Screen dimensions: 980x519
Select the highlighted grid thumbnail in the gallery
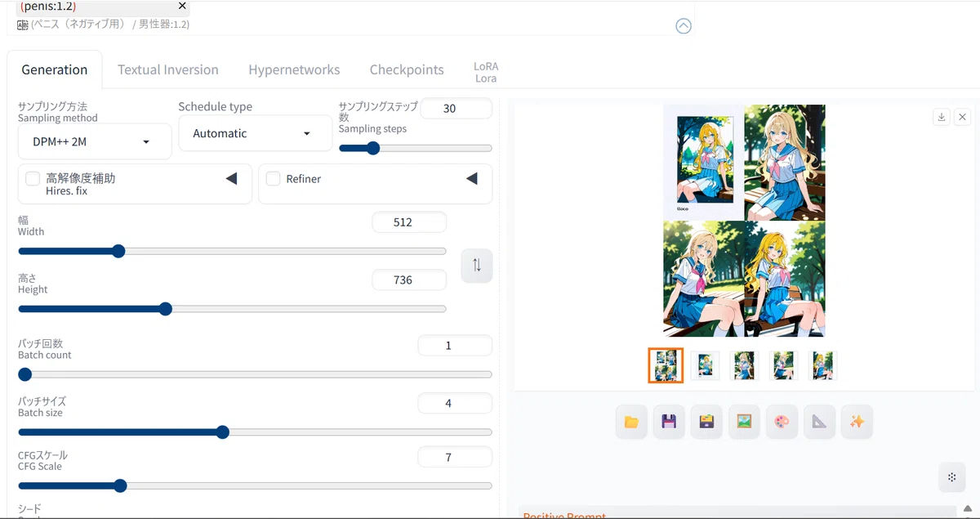tap(666, 365)
